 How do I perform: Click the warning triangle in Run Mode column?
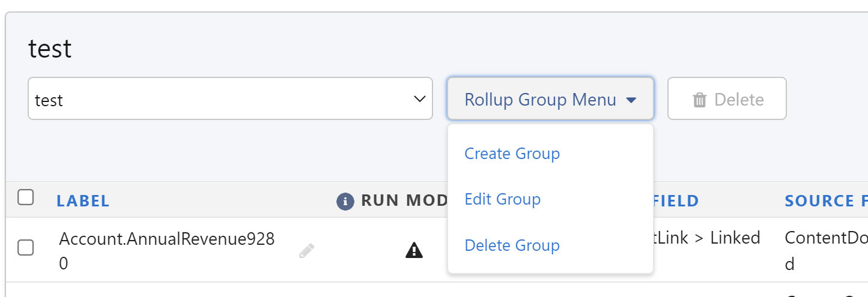414,250
